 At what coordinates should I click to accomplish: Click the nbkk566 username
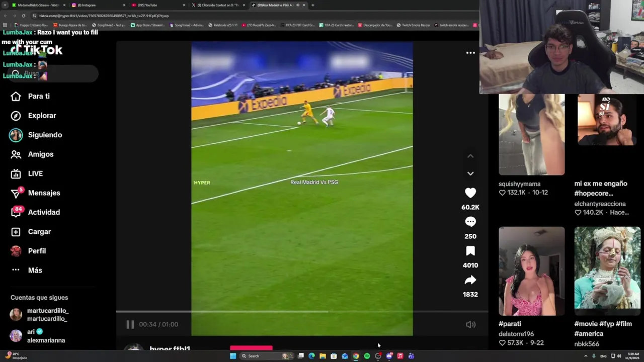[x=587, y=344]
